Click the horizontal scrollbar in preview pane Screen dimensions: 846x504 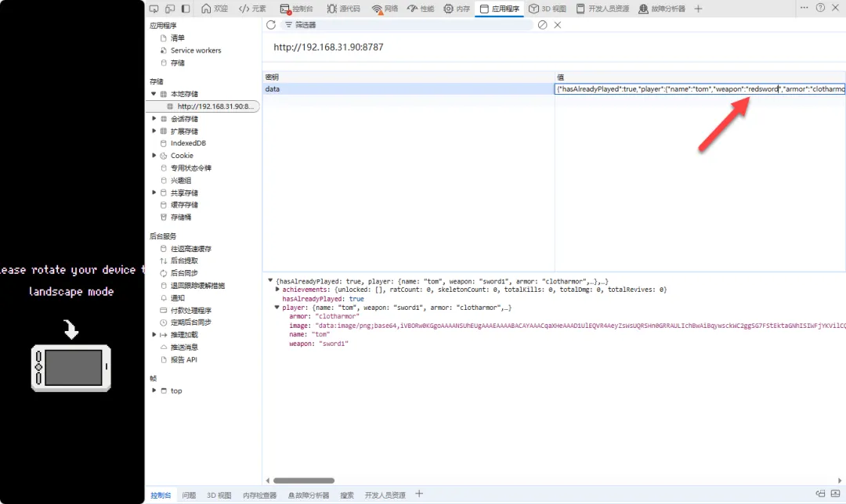(x=304, y=481)
